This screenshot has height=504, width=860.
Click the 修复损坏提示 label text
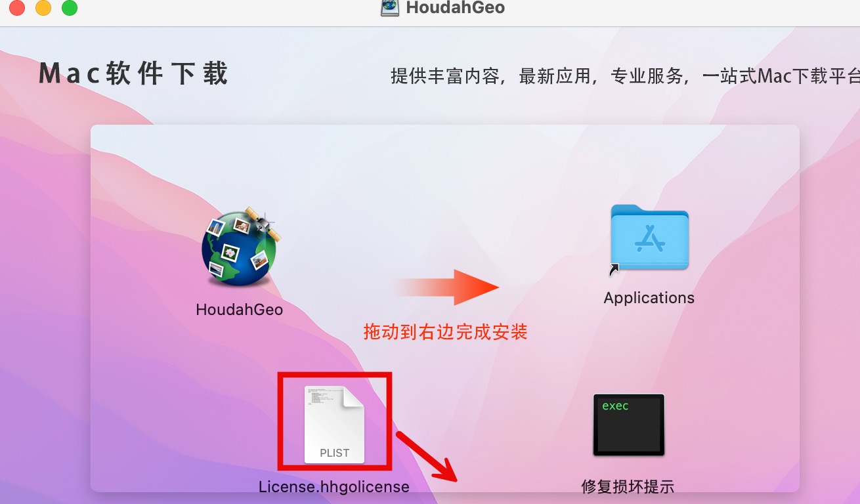(x=628, y=487)
